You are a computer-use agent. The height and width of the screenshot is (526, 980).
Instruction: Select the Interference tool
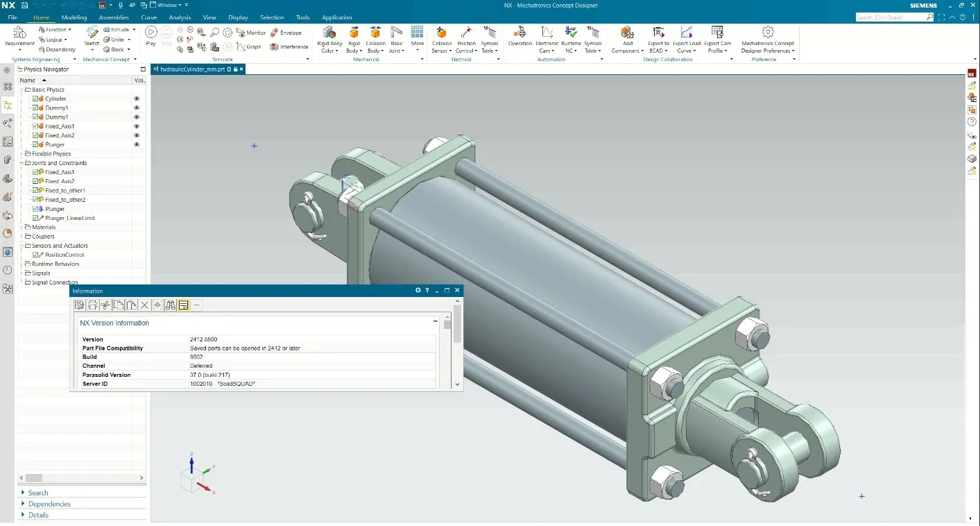coord(289,46)
